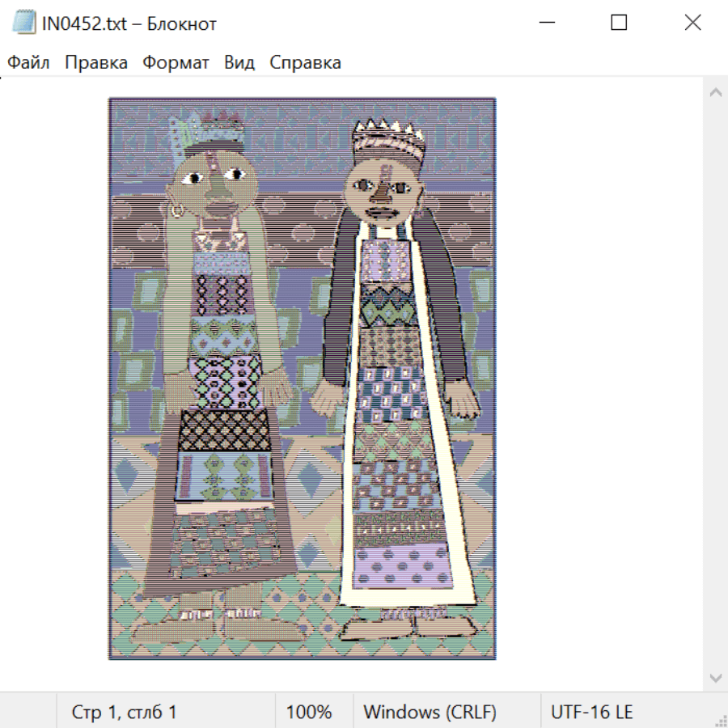Click the 100% zoom indicator in status bar
Viewport: 728px width, 728px height.
pos(309,713)
